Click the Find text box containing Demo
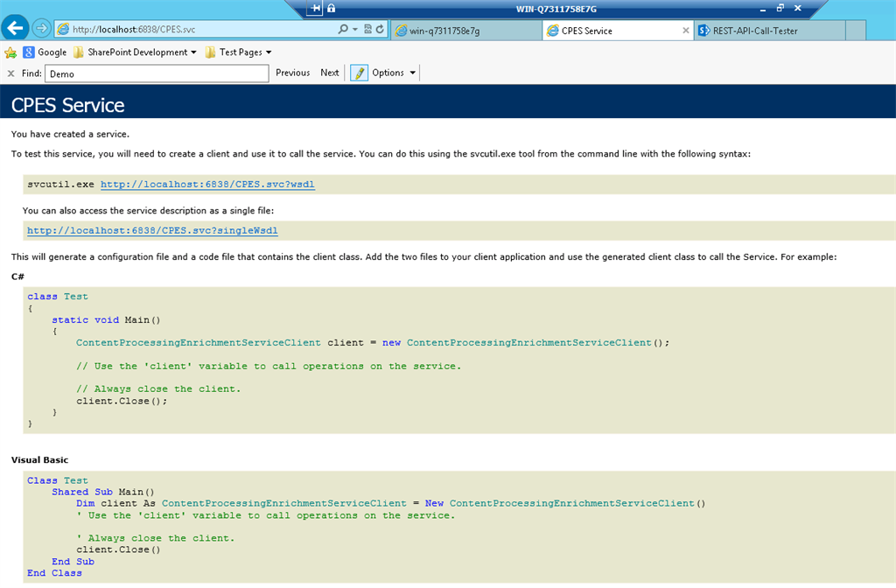Image resolution: width=896 pixels, height=588 pixels. click(157, 73)
